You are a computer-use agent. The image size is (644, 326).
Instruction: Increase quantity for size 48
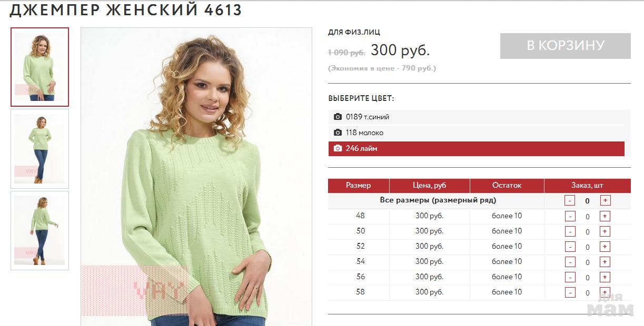(x=605, y=216)
